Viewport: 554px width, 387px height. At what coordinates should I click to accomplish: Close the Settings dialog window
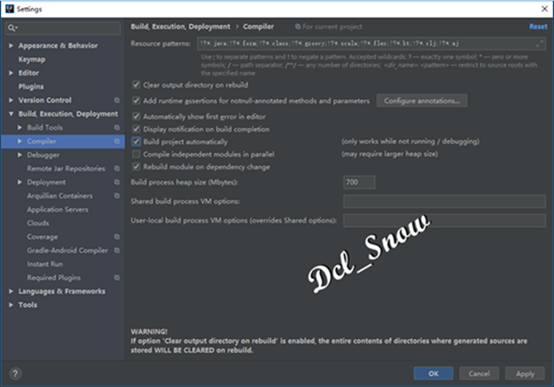point(544,9)
